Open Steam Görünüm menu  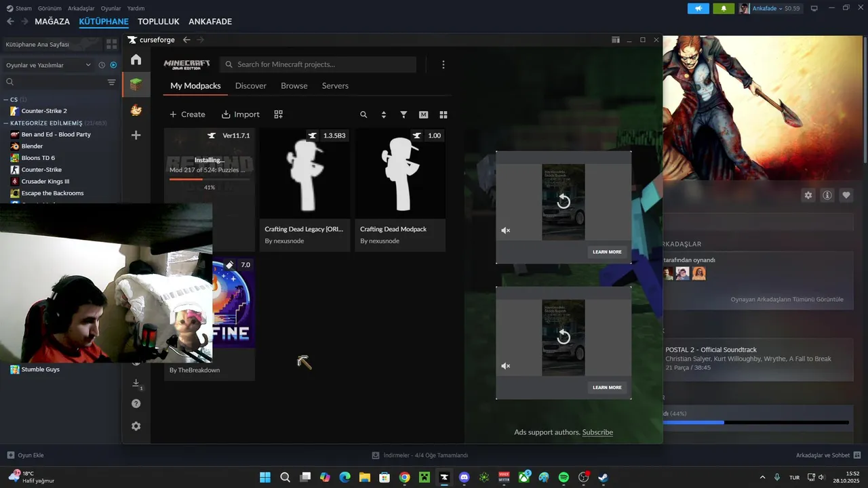coord(50,8)
